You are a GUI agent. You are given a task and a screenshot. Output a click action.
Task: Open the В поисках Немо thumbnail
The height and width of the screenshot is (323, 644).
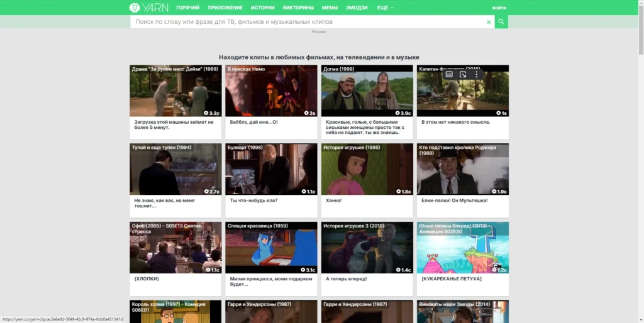pos(271,90)
